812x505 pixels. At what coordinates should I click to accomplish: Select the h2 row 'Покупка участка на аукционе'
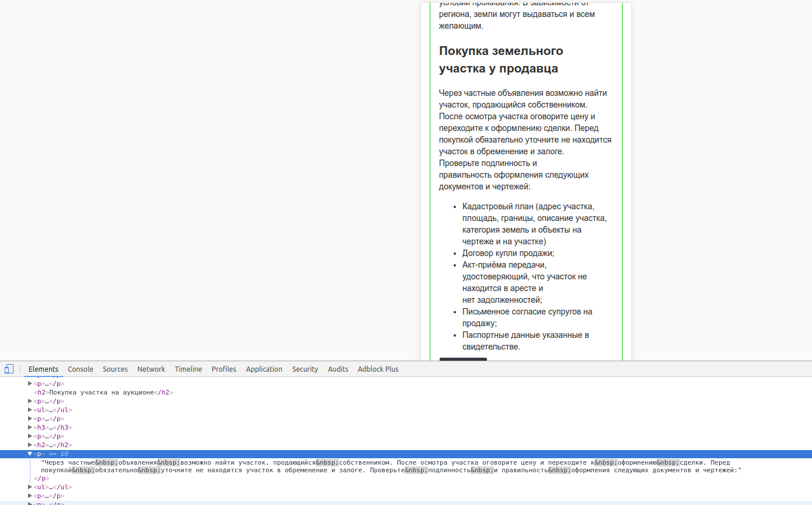(x=103, y=393)
